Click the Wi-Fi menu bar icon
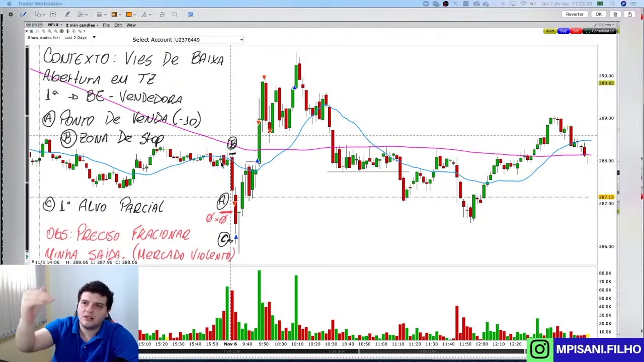The width and height of the screenshot is (644, 362). (523, 4)
